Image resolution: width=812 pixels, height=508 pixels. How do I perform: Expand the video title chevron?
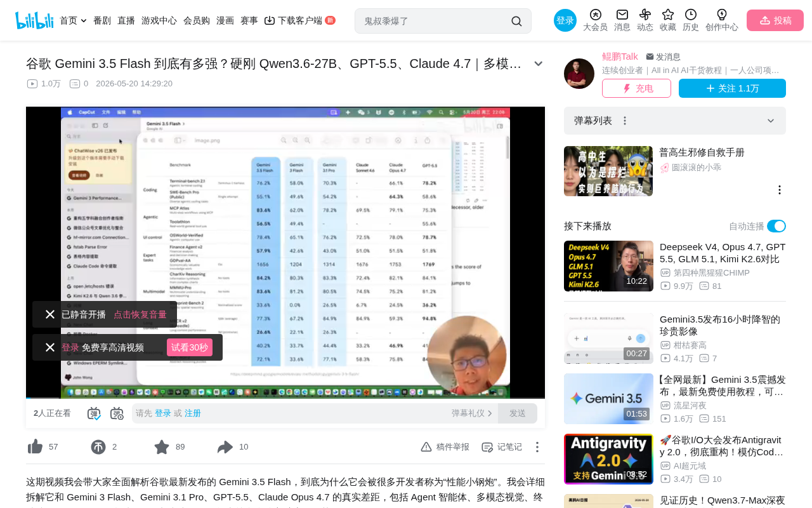(538, 63)
